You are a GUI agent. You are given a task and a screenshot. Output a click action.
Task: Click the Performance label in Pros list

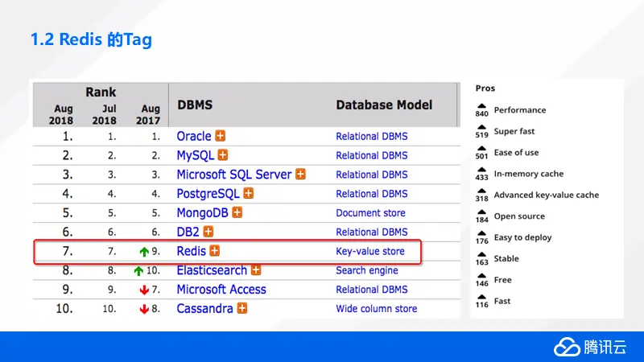tap(520, 110)
